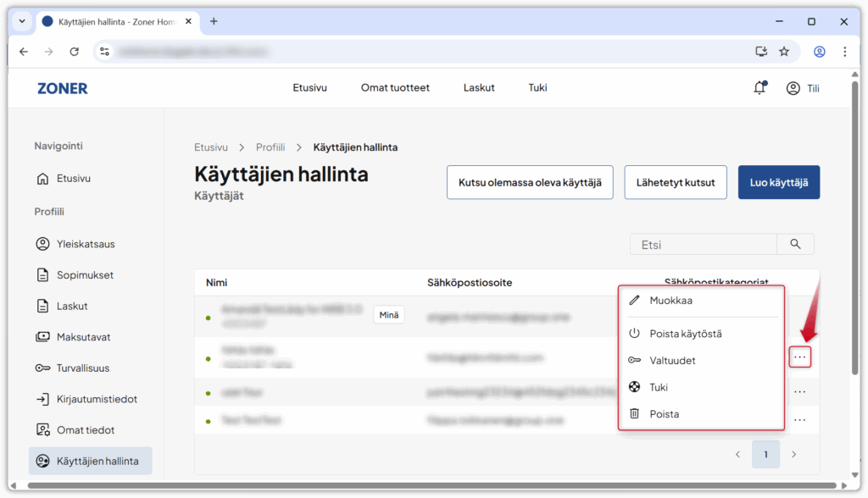Select Poista käytöstä in the context menu
This screenshot has height=498, width=868.
685,334
